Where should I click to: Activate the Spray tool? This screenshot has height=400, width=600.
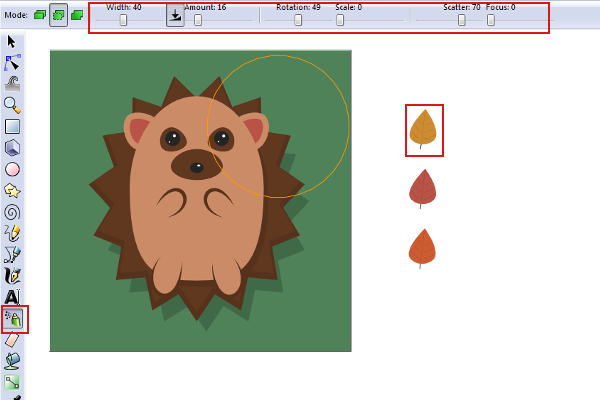(x=14, y=319)
